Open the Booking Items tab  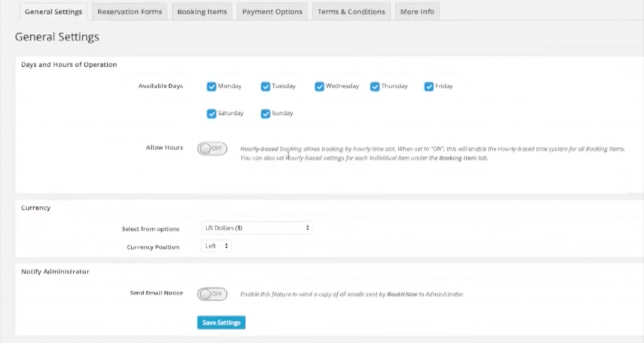pos(202,12)
